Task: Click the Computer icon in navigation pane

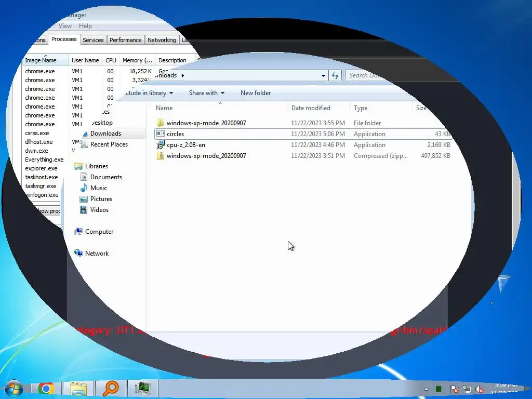Action: (x=78, y=231)
